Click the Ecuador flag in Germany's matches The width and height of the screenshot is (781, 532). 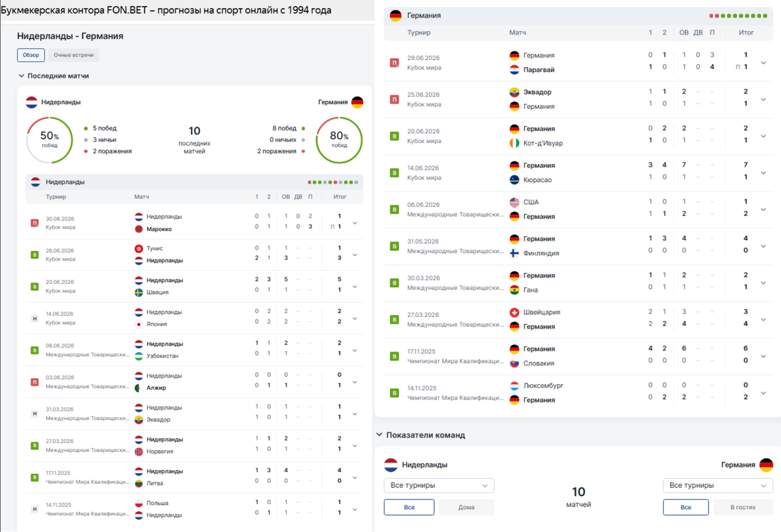tap(514, 92)
